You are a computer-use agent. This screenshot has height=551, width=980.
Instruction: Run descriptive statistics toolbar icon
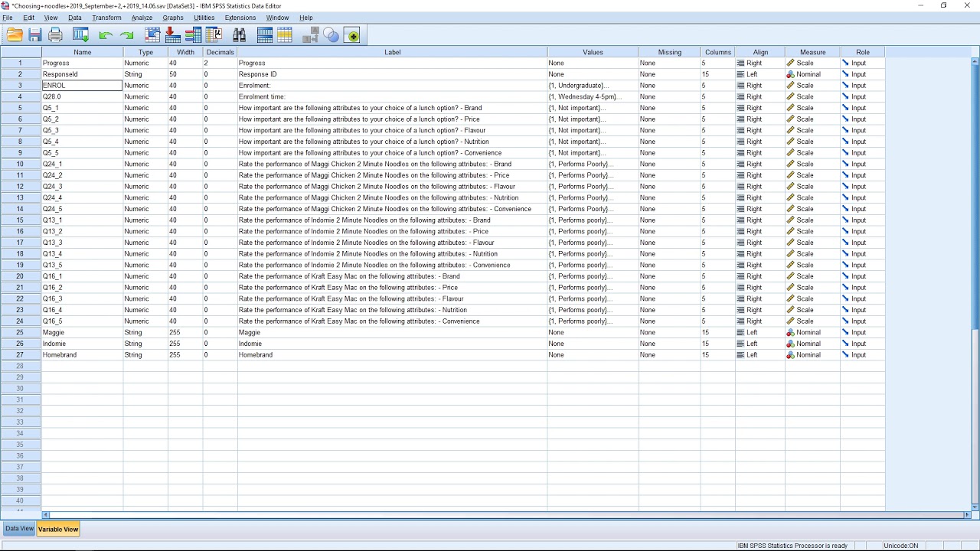(x=214, y=35)
